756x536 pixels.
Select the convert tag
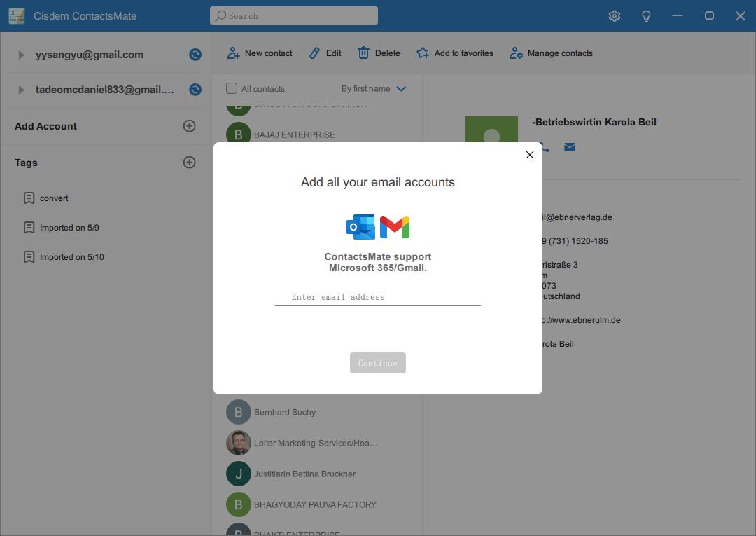click(x=54, y=198)
